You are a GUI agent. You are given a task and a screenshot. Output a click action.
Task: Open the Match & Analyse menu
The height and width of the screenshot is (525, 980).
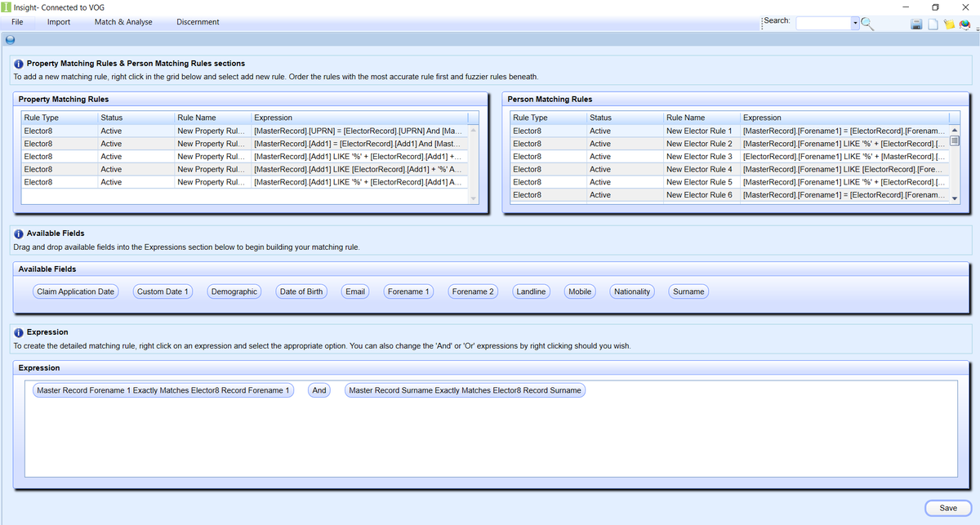click(123, 22)
